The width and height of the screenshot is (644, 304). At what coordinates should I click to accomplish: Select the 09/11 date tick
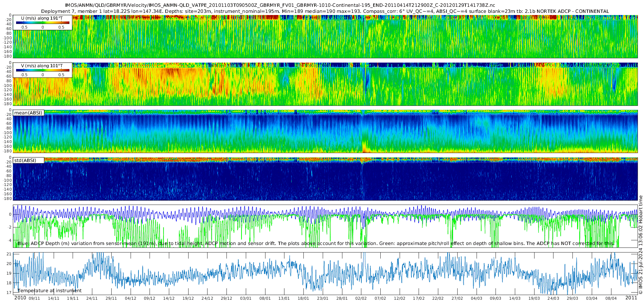34,298
